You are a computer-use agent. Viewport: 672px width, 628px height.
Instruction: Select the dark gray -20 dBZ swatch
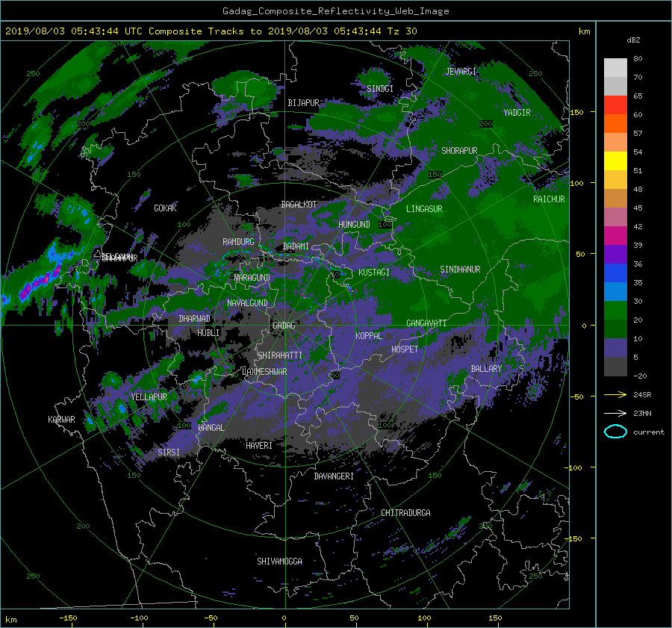tap(615, 367)
